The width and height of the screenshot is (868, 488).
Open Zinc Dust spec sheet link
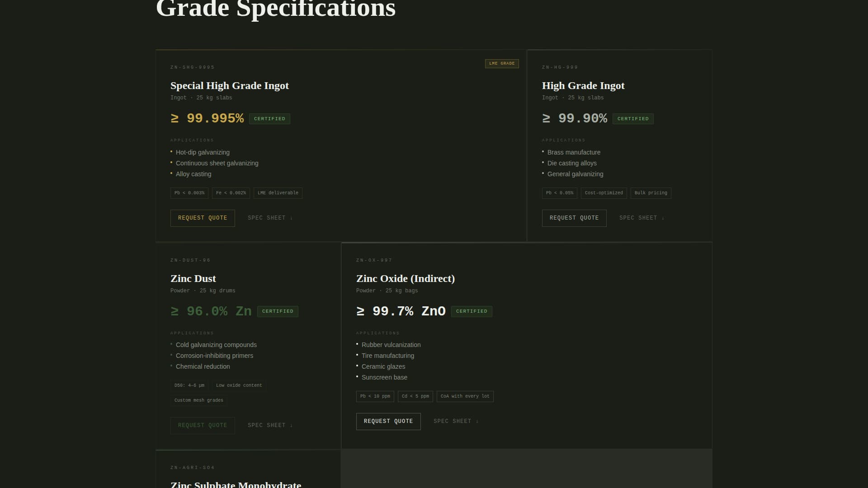coord(270,425)
